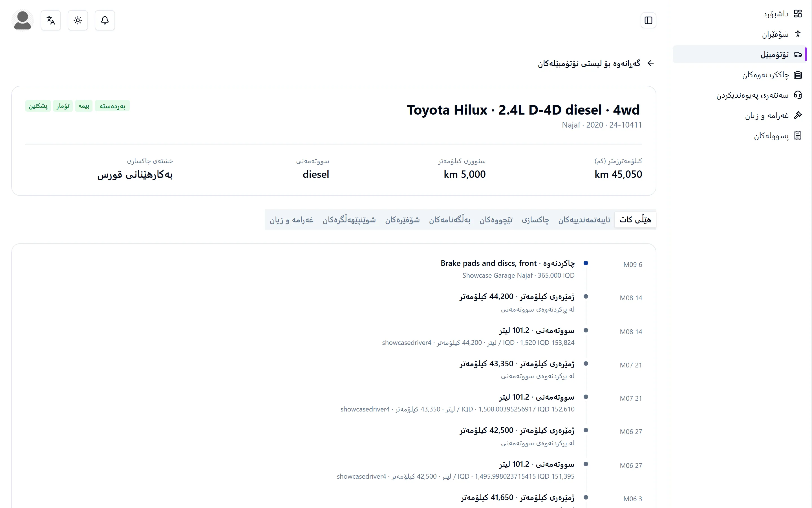Viewport: 812px width, 508px height.
Task: Click the vehicle title Toyota Hilux heading
Action: 524,110
